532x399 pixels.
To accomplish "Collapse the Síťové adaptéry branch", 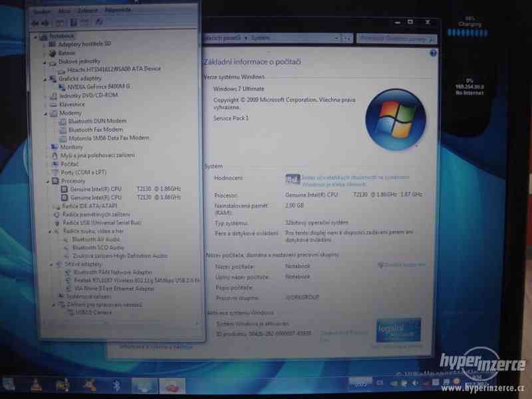I will pyautogui.click(x=51, y=264).
